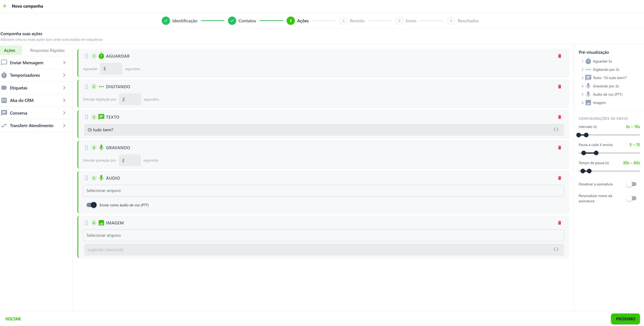
Task: Click the stopwatch icon in the AGUARDAR header
Action: click(101, 56)
